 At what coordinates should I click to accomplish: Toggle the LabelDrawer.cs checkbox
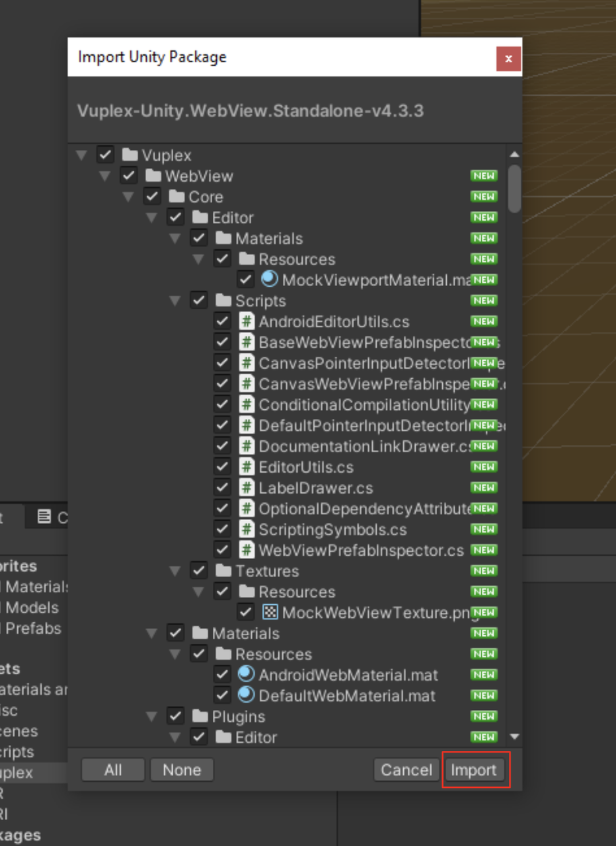tap(222, 488)
